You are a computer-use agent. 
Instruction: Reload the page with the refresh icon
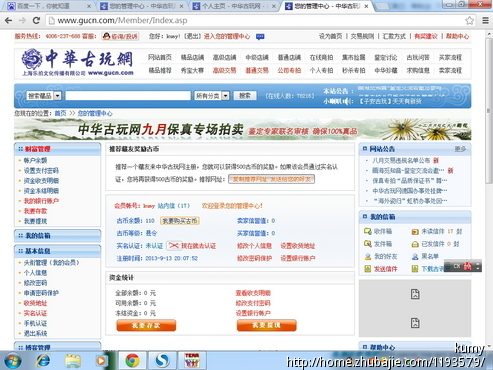pyautogui.click(x=36, y=20)
